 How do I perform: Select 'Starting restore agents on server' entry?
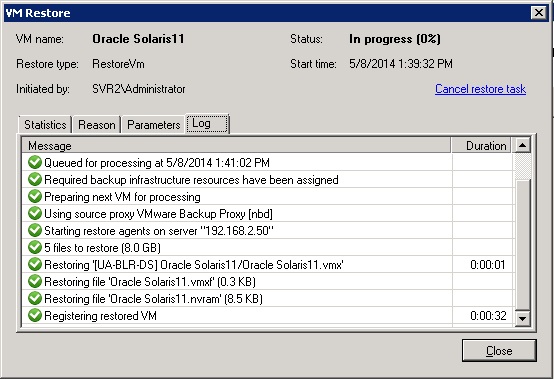click(267, 230)
